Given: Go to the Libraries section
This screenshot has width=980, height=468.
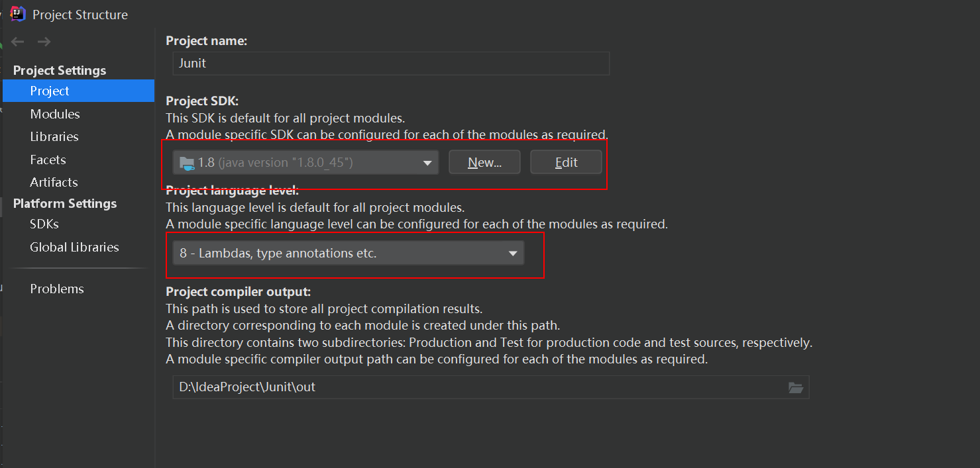Looking at the screenshot, I should coord(54,136).
